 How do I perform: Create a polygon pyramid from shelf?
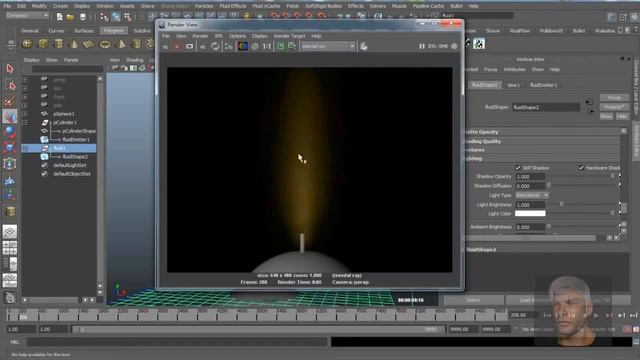pyautogui.click(x=121, y=44)
